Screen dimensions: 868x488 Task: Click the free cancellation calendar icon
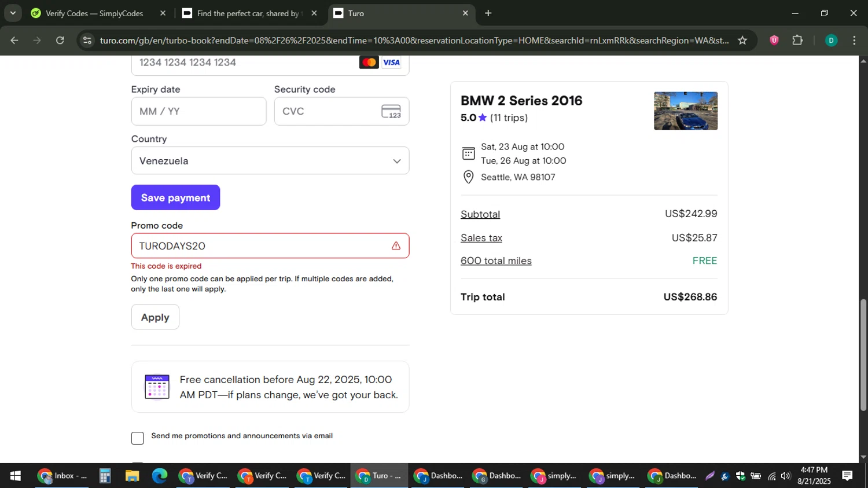click(x=157, y=387)
